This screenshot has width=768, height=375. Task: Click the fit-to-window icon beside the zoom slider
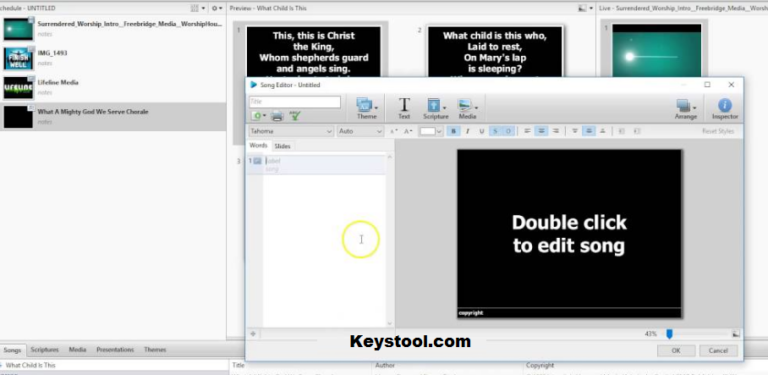(x=735, y=334)
